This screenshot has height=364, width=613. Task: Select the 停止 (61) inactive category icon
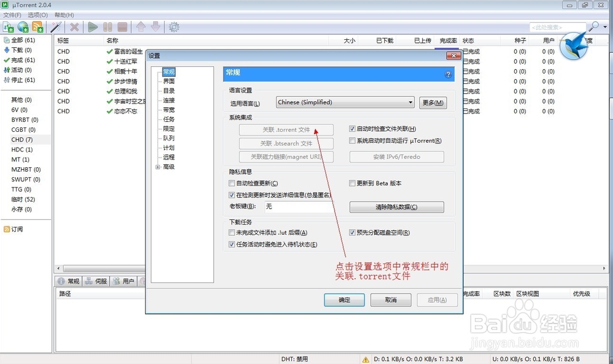[7, 80]
